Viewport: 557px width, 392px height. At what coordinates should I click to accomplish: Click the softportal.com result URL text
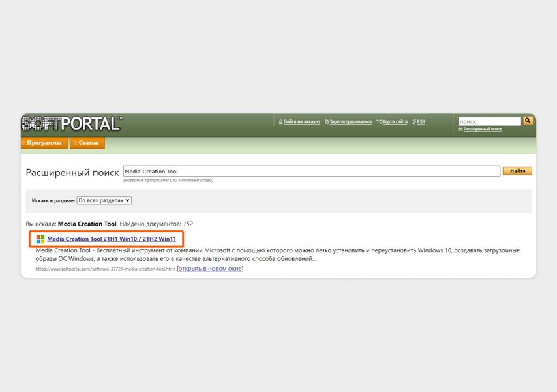(x=105, y=269)
